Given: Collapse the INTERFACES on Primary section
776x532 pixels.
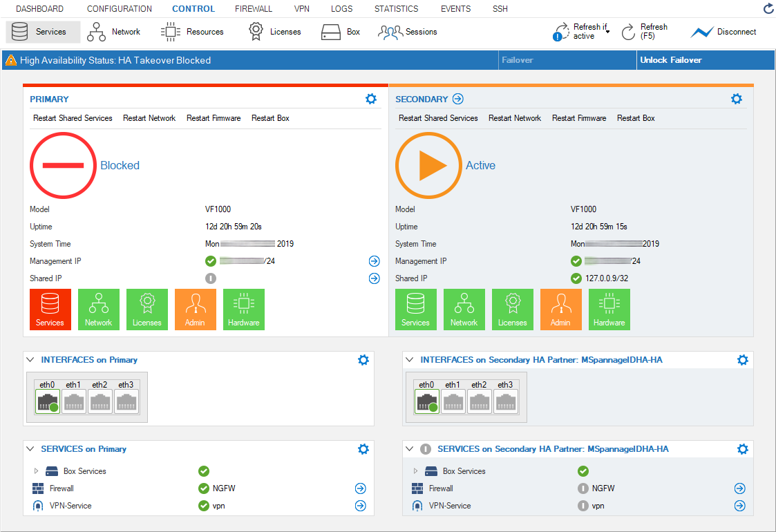Looking at the screenshot, I should click(30, 360).
